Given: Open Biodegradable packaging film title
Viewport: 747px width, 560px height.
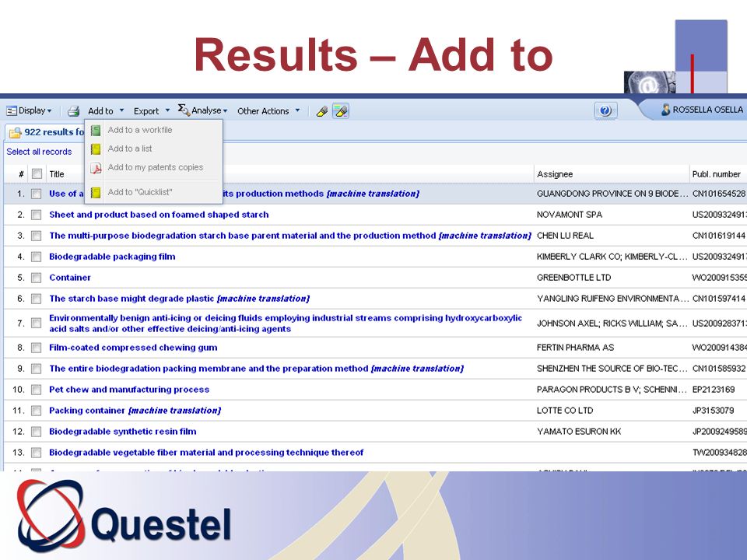Looking at the screenshot, I should tap(112, 257).
